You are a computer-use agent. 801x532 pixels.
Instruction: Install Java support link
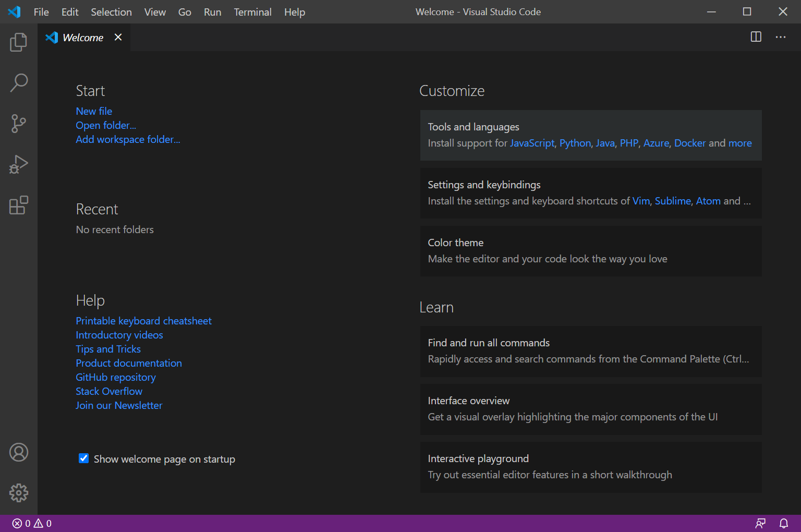click(605, 143)
